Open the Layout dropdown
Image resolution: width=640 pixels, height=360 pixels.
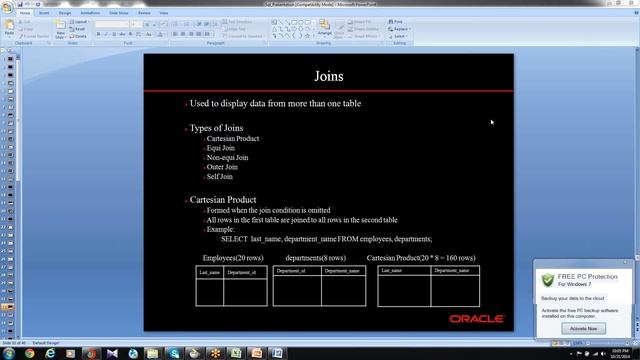click(x=79, y=22)
